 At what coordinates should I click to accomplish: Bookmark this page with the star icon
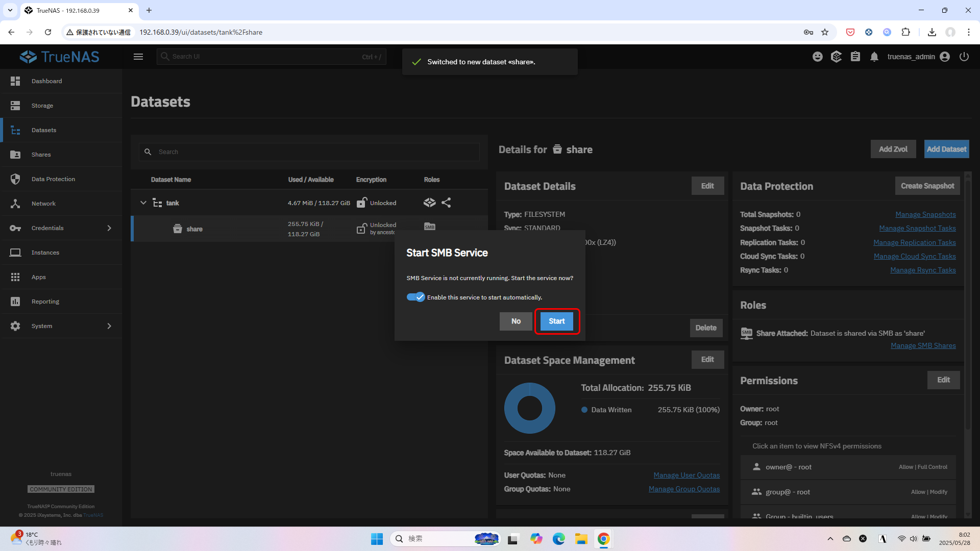click(x=825, y=32)
